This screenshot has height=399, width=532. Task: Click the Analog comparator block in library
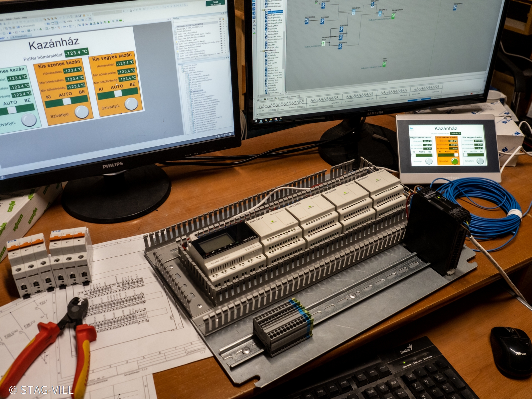(x=275, y=12)
